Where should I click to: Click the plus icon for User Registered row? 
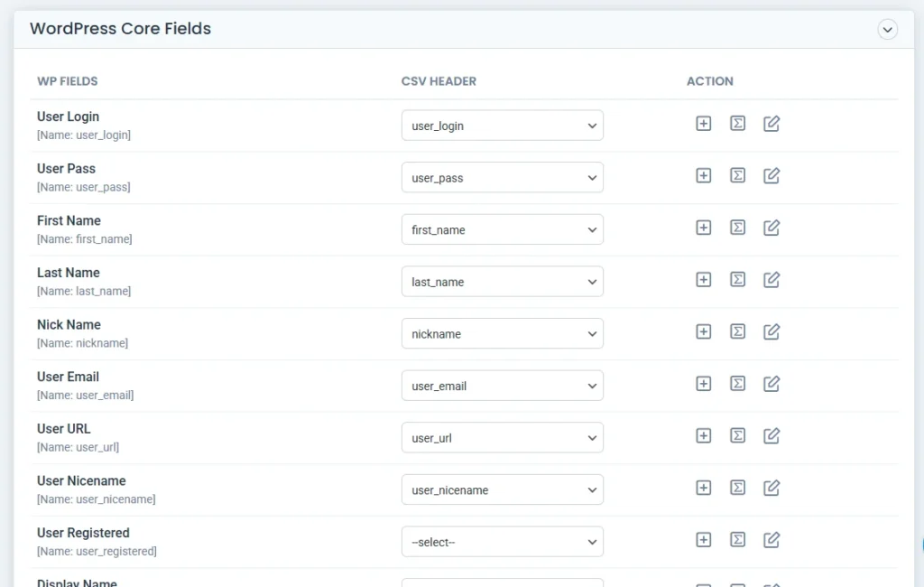[704, 540]
